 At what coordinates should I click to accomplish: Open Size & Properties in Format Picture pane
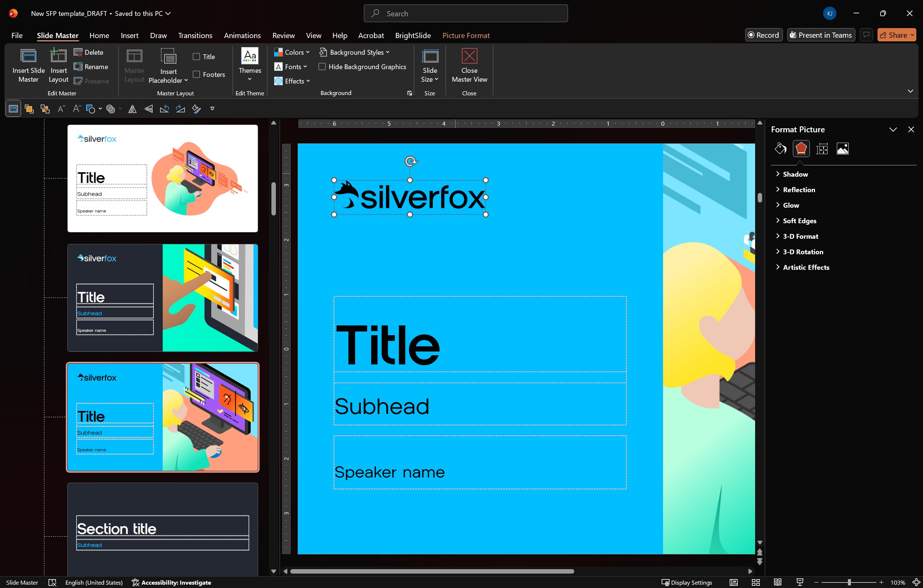coord(822,149)
